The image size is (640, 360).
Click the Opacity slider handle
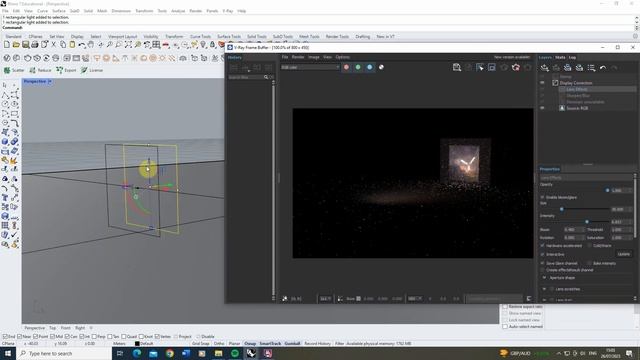pos(607,190)
